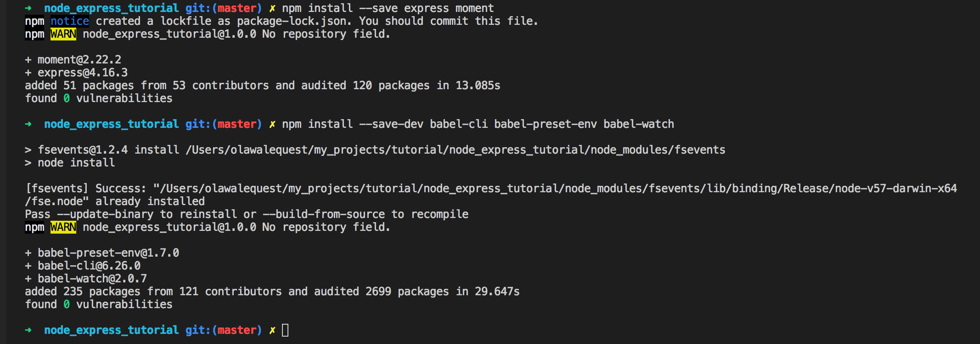Click the blue "notice" label

(70, 21)
